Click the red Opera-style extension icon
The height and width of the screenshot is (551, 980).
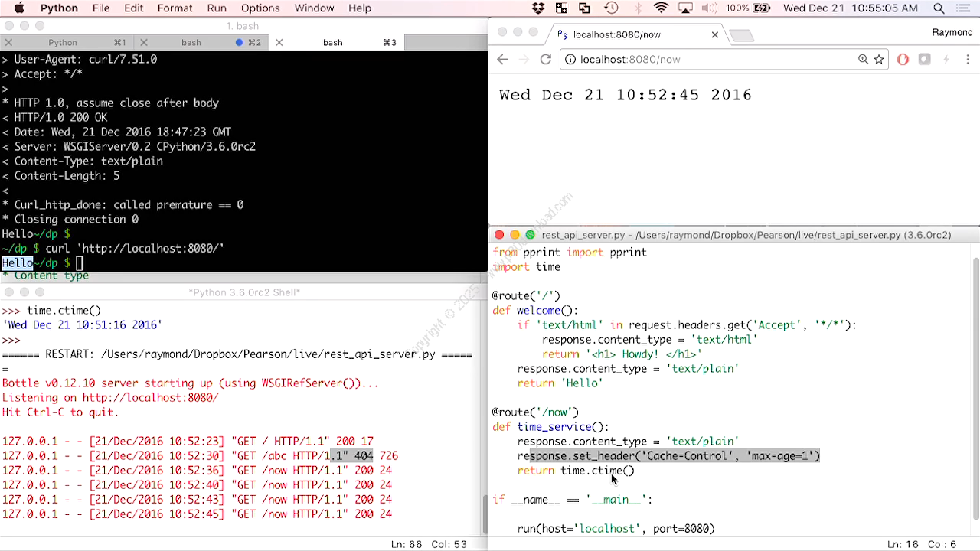903,59
